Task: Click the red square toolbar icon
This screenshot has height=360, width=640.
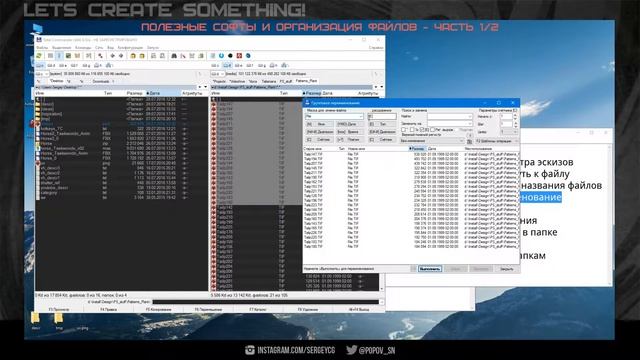Action: click(x=239, y=56)
